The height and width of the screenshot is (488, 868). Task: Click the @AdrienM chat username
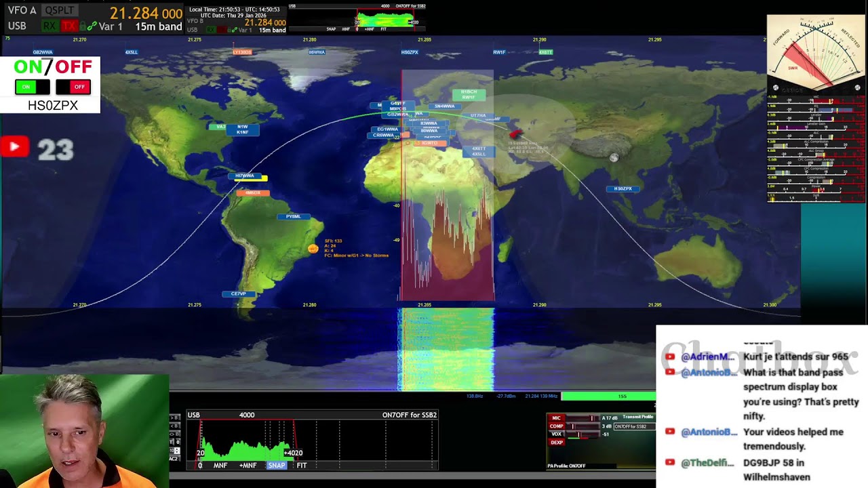click(707, 357)
